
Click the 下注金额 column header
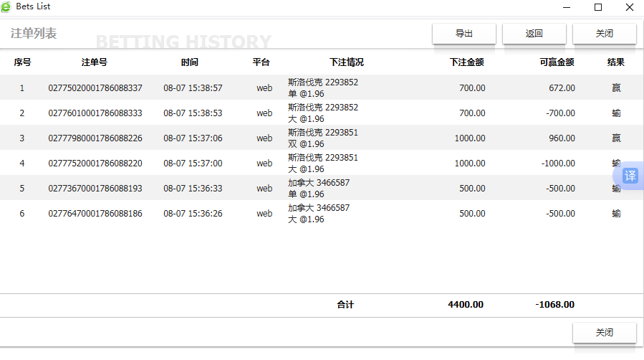[466, 62]
